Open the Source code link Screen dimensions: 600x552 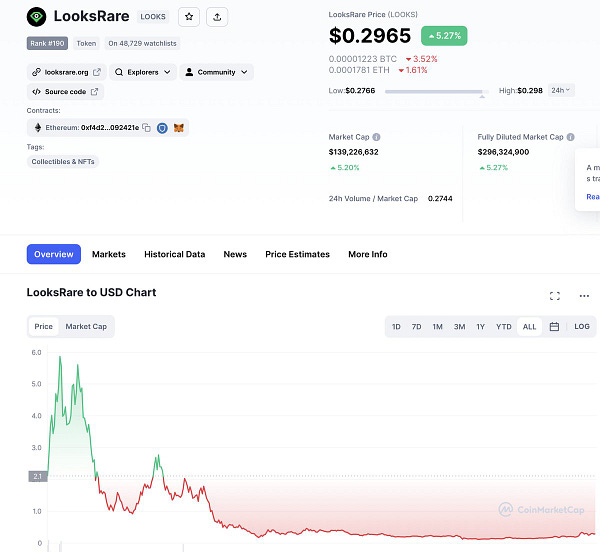click(65, 92)
